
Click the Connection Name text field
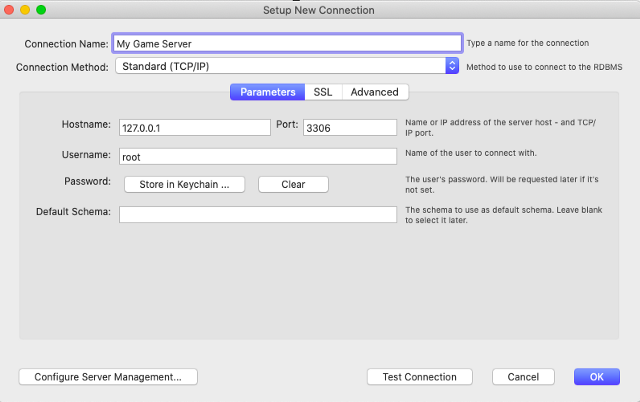(287, 43)
